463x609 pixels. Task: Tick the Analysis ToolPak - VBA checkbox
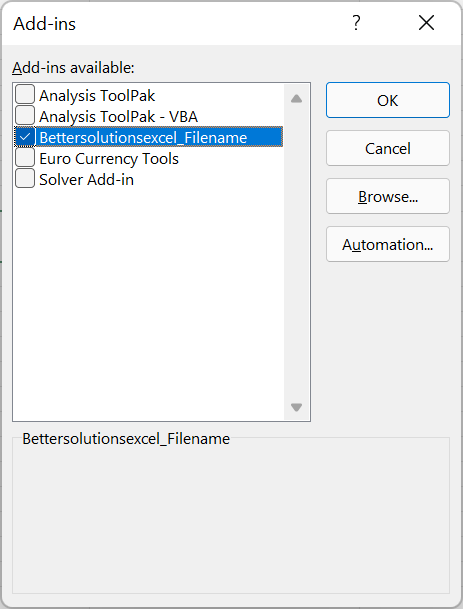tap(25, 116)
